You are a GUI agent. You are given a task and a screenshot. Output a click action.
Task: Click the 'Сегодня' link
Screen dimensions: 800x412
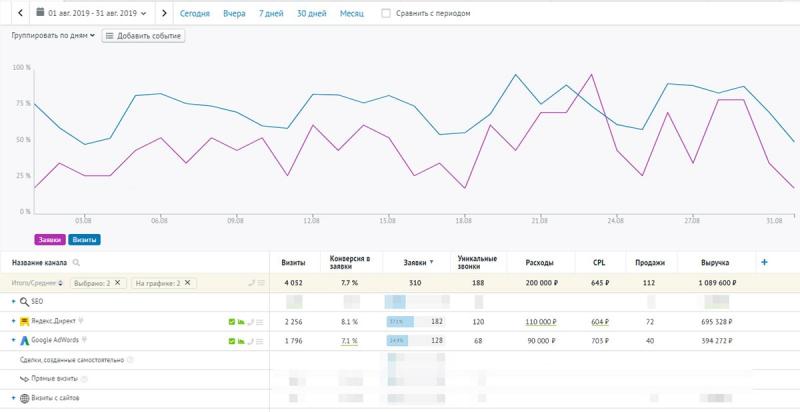click(195, 14)
